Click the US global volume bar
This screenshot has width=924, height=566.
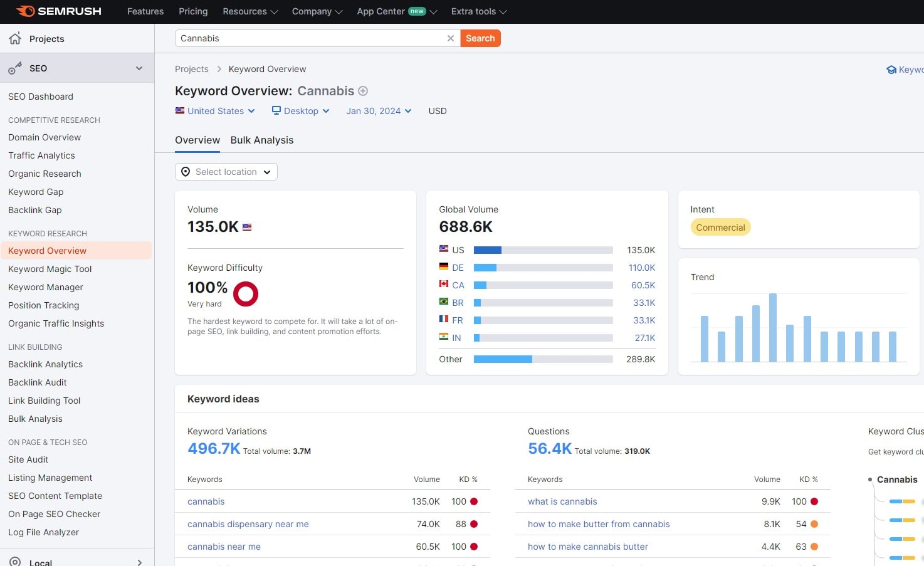pos(543,250)
